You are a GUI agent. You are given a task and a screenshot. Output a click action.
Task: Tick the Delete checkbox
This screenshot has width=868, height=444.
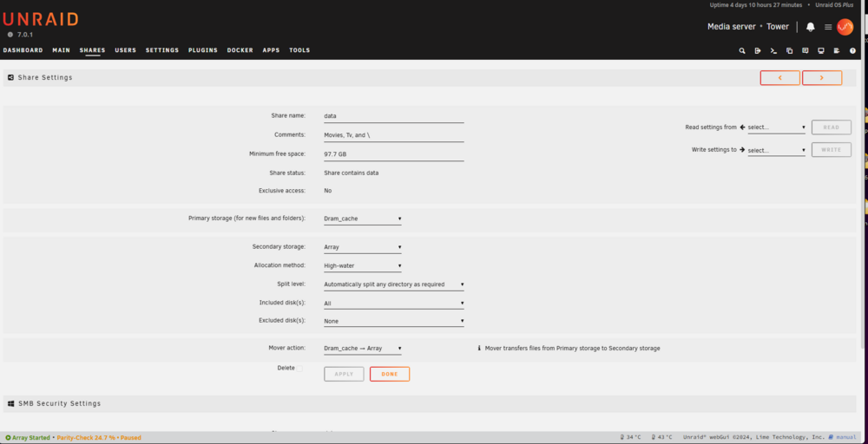299,369
